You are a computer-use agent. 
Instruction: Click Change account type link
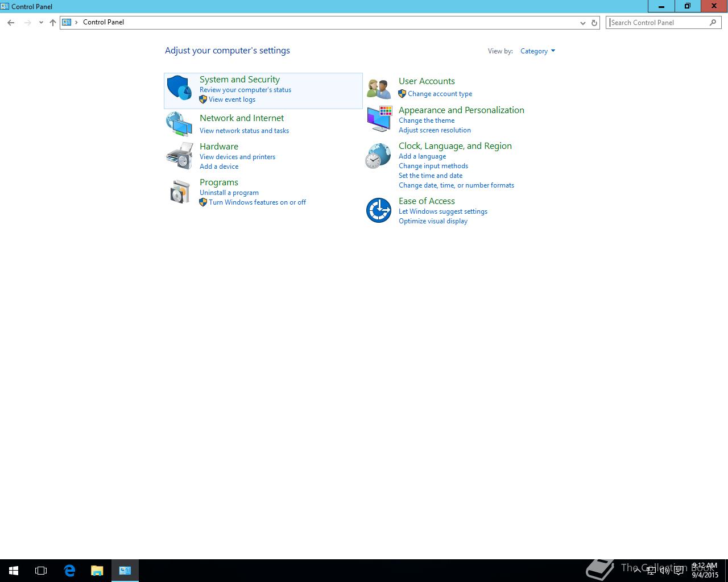440,94
